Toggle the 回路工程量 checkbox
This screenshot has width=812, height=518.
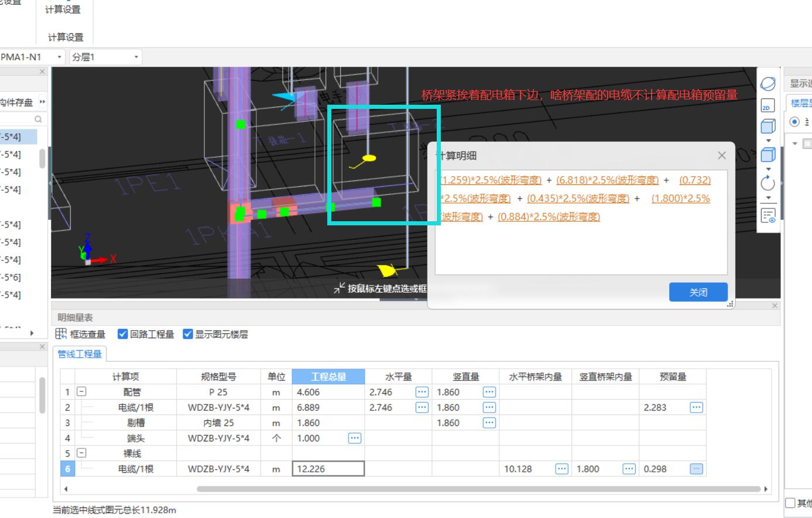click(122, 334)
